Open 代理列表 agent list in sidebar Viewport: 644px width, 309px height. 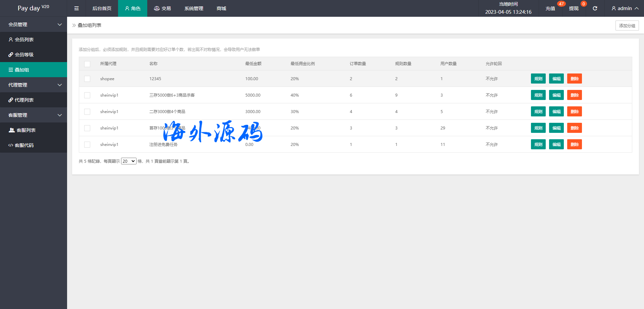[x=24, y=100]
